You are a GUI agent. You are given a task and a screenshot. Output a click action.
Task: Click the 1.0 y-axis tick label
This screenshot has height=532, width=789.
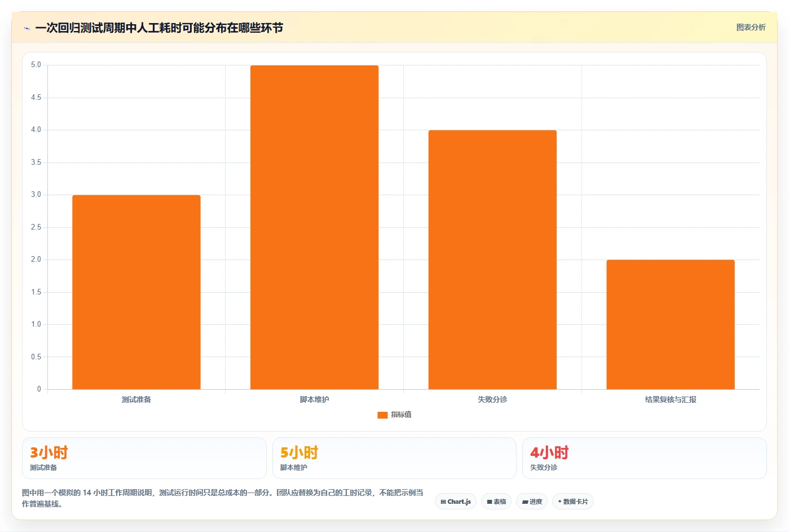click(36, 324)
